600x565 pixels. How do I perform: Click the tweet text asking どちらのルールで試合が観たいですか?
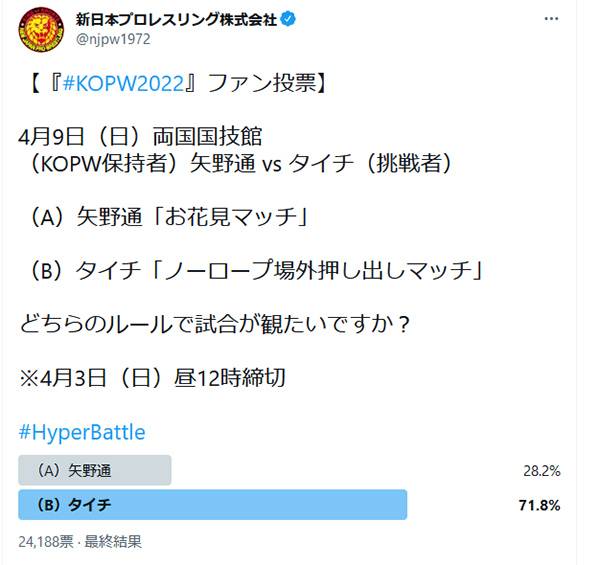click(x=215, y=324)
